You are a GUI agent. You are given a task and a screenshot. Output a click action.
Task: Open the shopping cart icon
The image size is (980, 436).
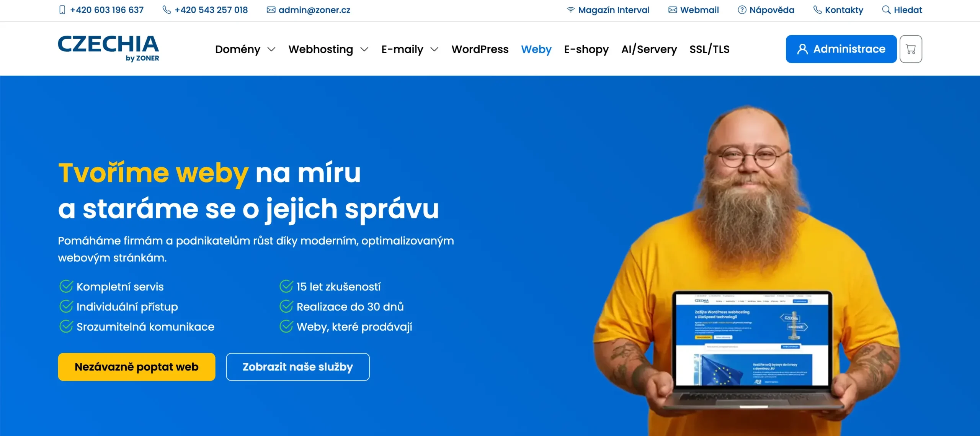coord(911,49)
